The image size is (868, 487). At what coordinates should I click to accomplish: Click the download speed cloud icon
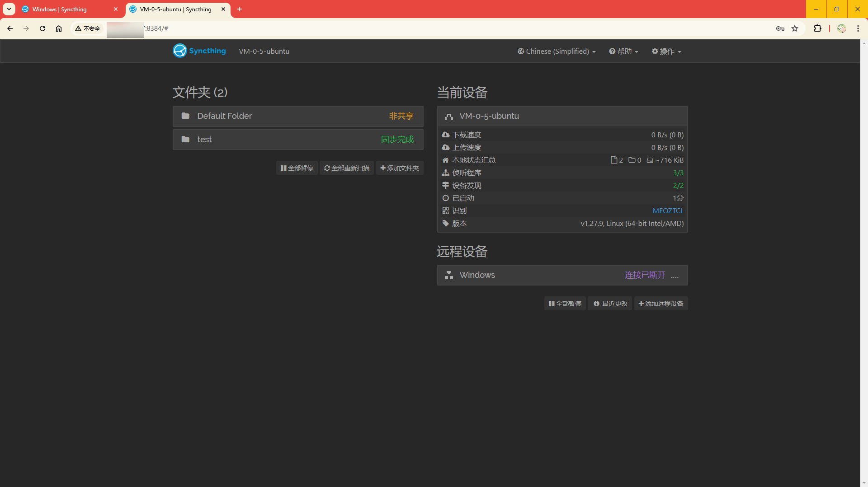click(x=446, y=135)
